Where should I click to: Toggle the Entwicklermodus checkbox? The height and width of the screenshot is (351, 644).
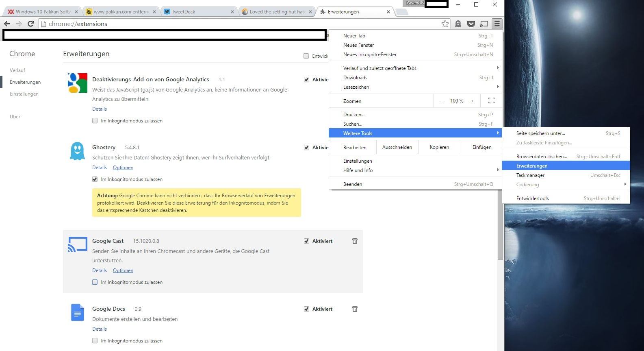[306, 56]
